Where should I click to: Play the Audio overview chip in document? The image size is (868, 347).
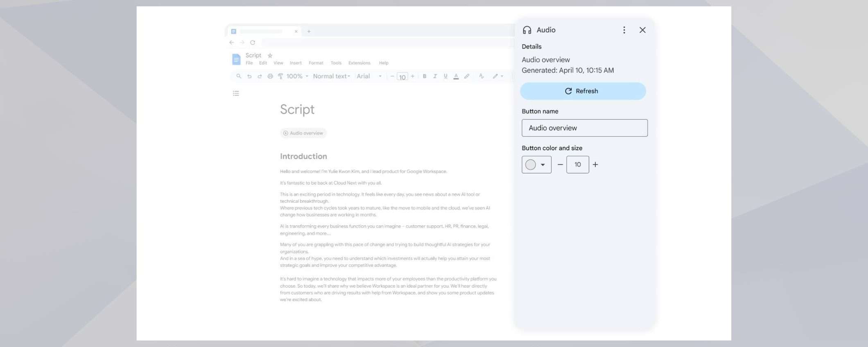point(303,133)
